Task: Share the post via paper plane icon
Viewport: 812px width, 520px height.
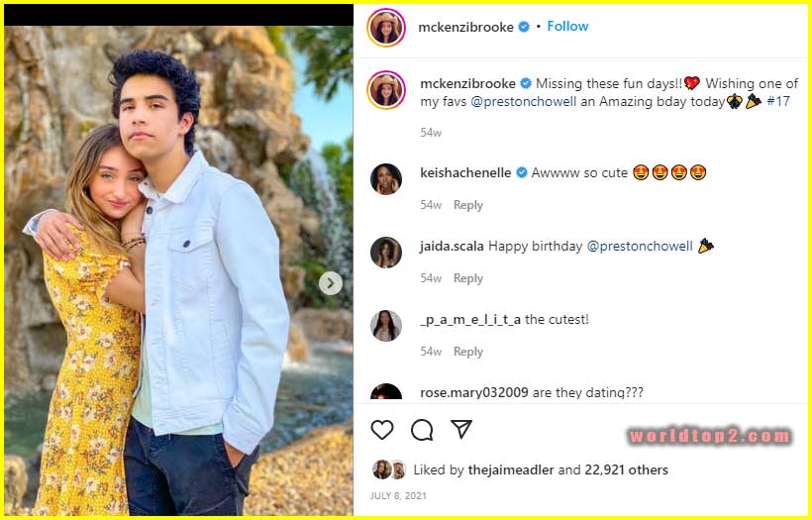Action: (461, 429)
